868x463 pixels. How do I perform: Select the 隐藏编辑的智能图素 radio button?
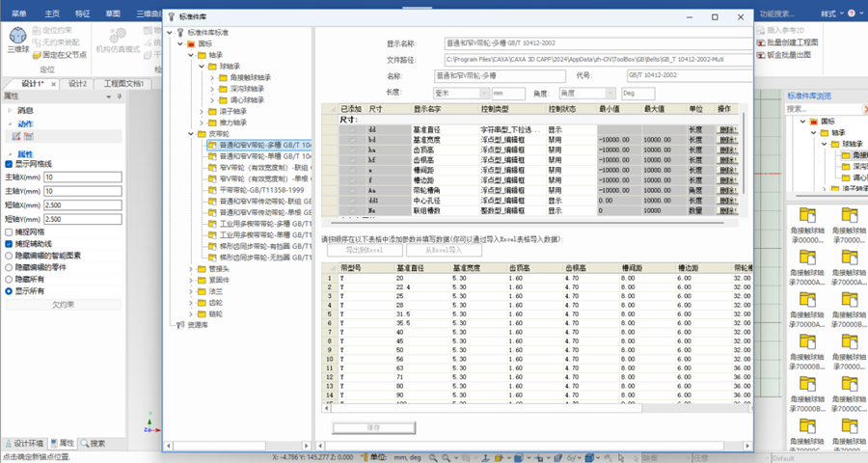(9, 256)
